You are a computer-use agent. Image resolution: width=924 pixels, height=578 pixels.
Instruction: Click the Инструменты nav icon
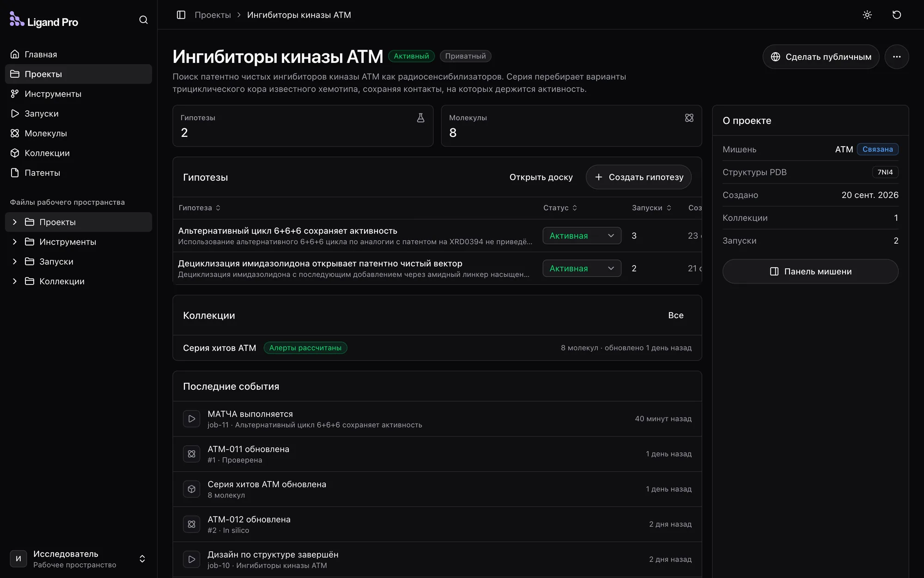tap(15, 94)
